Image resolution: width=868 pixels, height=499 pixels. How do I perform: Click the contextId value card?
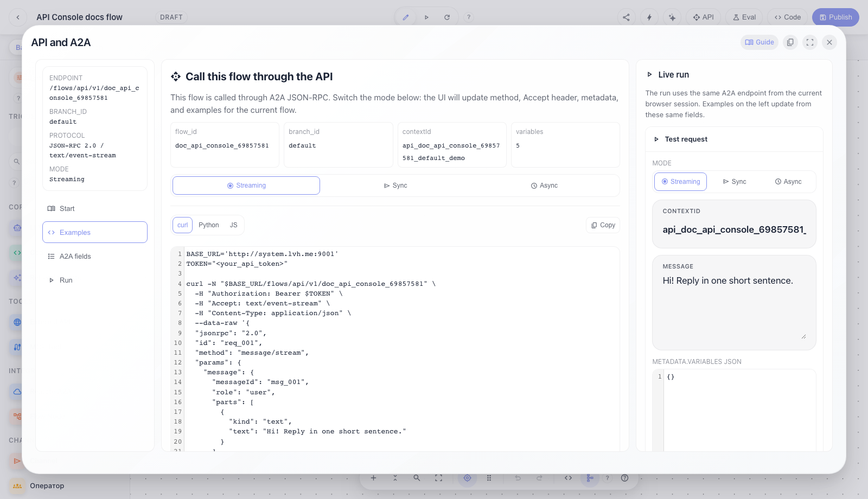click(452, 145)
